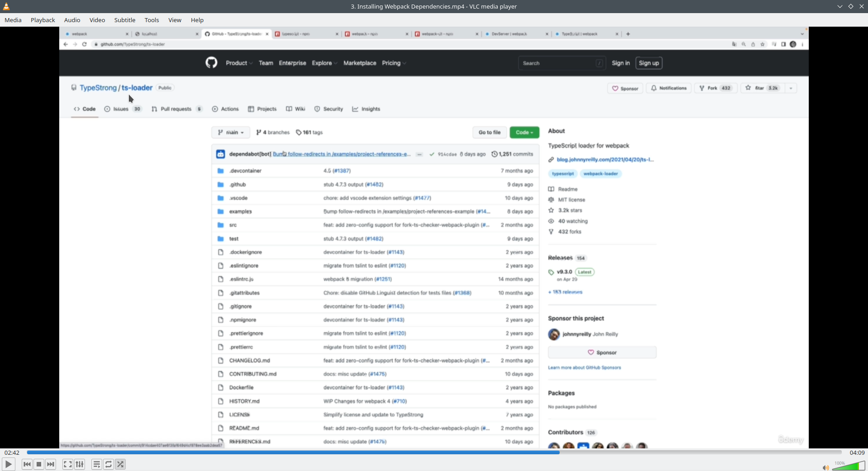Screen dimensions: 868x471
Task: Open the src folder
Action: pos(233,225)
